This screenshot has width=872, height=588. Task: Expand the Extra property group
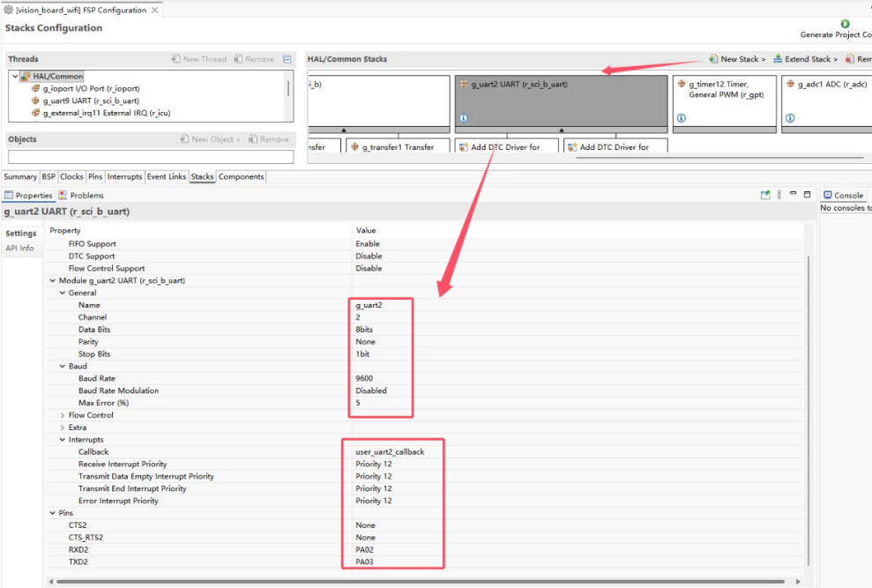click(x=63, y=428)
